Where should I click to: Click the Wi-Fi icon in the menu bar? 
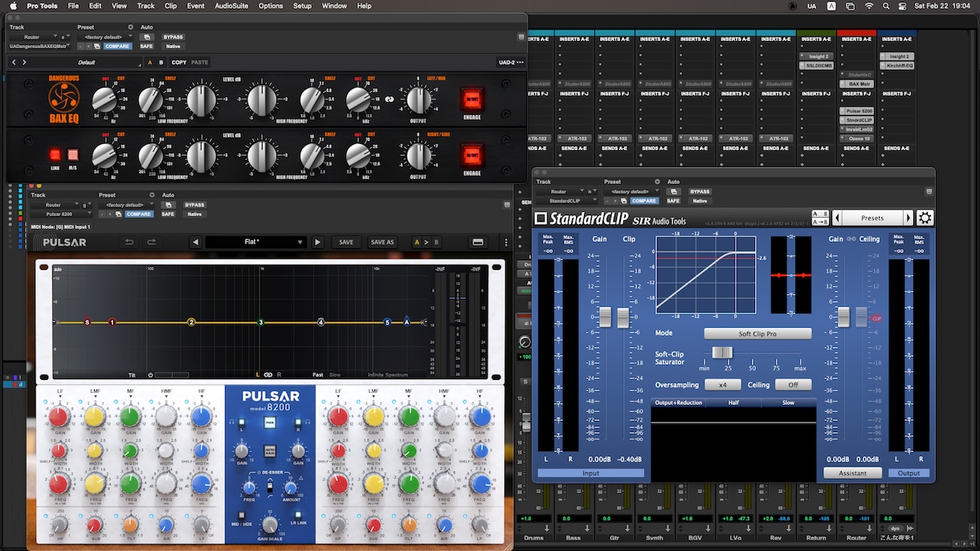point(869,6)
